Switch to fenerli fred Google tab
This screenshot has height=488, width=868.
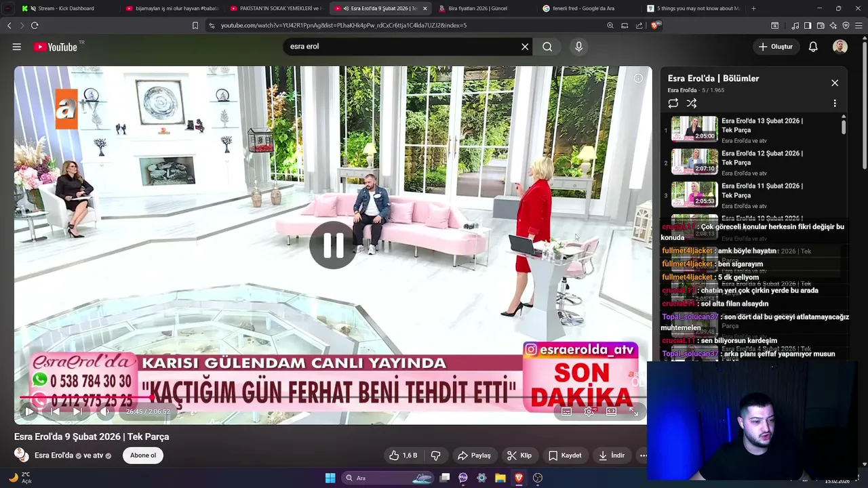(587, 8)
